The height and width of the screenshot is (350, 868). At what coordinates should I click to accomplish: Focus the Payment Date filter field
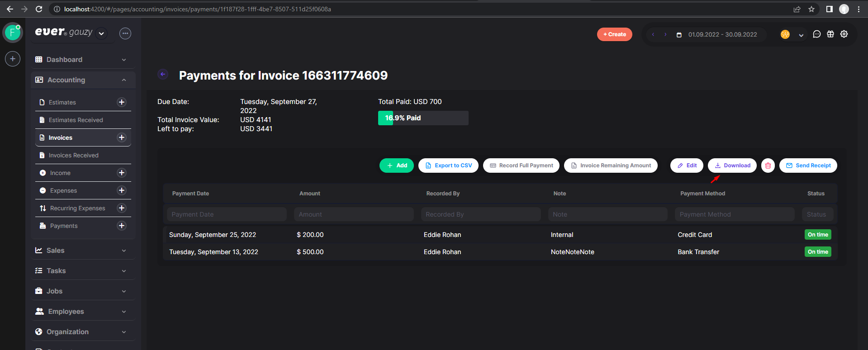point(227,214)
